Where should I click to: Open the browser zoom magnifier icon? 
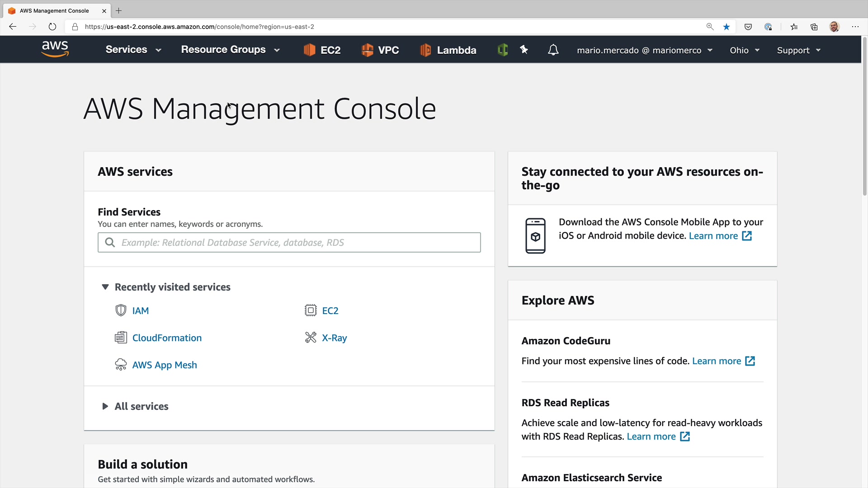pyautogui.click(x=710, y=27)
